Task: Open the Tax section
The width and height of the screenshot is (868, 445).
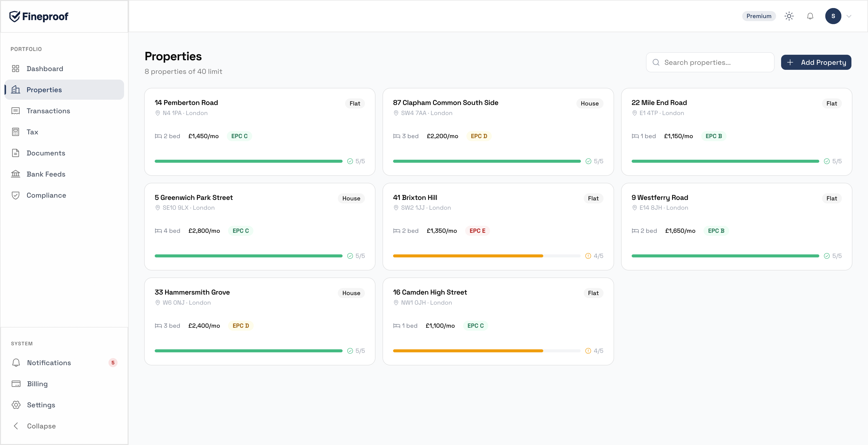Action: tap(32, 132)
